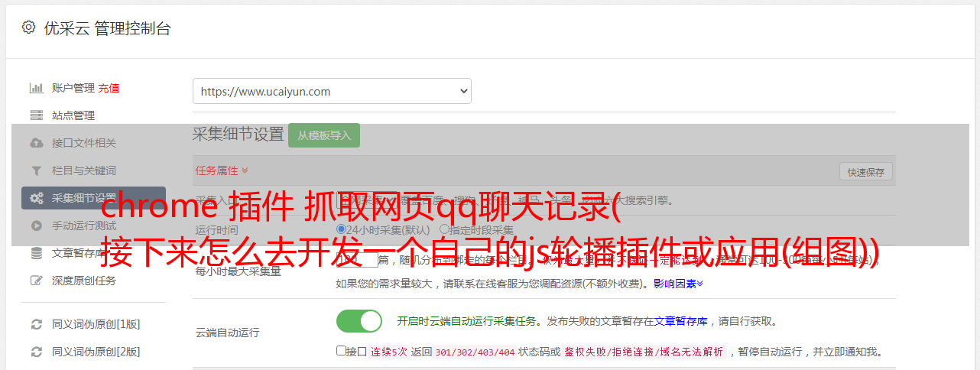This screenshot has width=980, height=370.
Task: Expand the 影响因素 link
Action: pyautogui.click(x=678, y=284)
